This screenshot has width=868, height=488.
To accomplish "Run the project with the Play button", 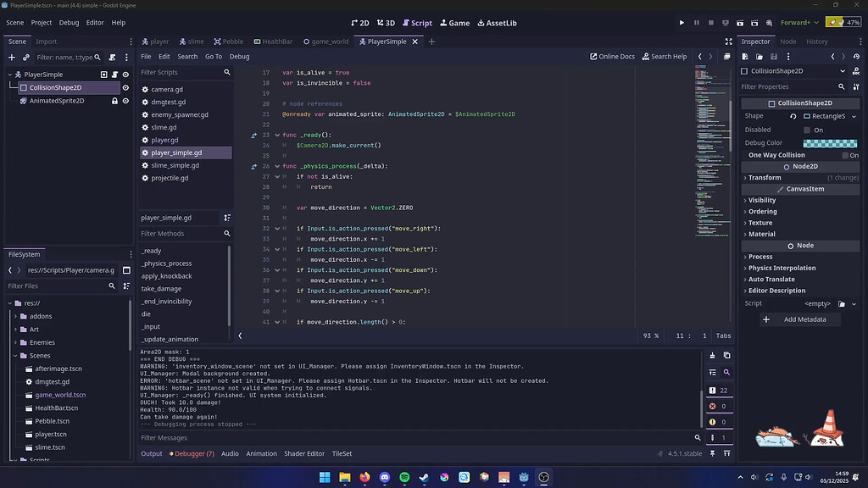I will [x=682, y=23].
